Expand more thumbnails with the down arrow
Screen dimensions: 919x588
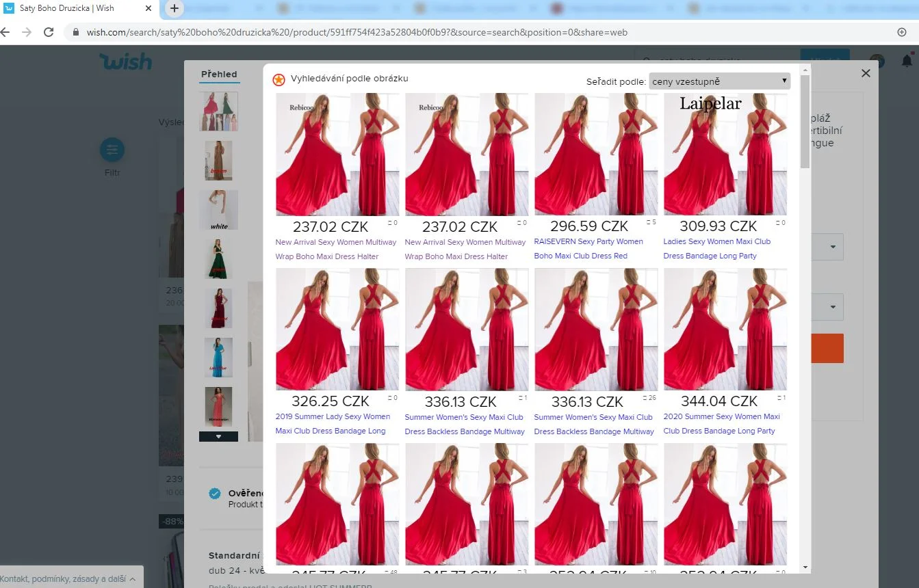pyautogui.click(x=218, y=436)
